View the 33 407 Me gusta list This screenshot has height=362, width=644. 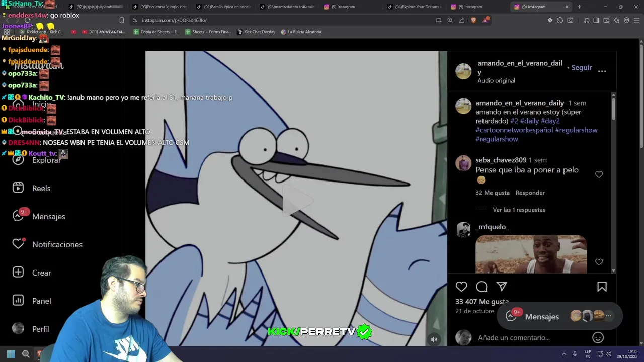tap(482, 301)
